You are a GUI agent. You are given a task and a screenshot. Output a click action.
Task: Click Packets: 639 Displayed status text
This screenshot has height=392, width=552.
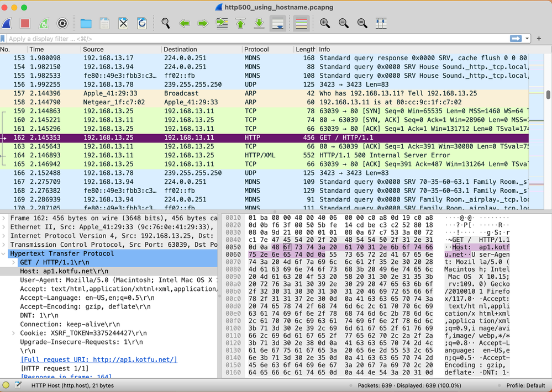pos(409,386)
